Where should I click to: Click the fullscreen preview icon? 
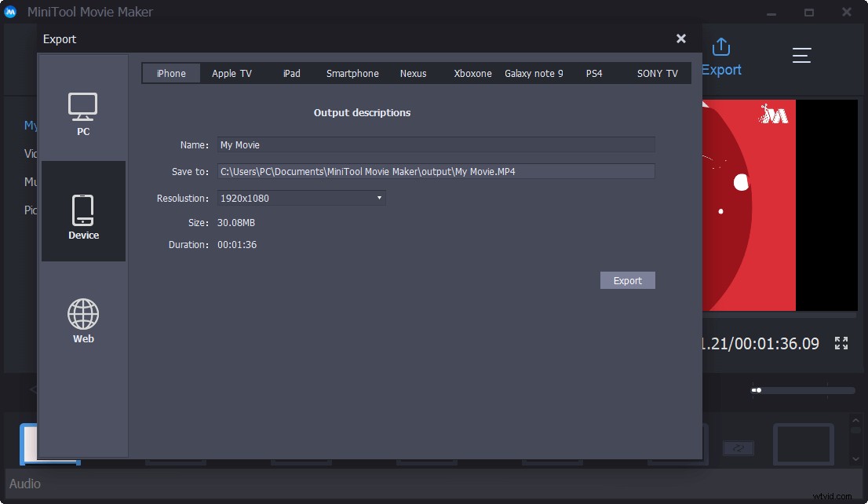pos(841,343)
